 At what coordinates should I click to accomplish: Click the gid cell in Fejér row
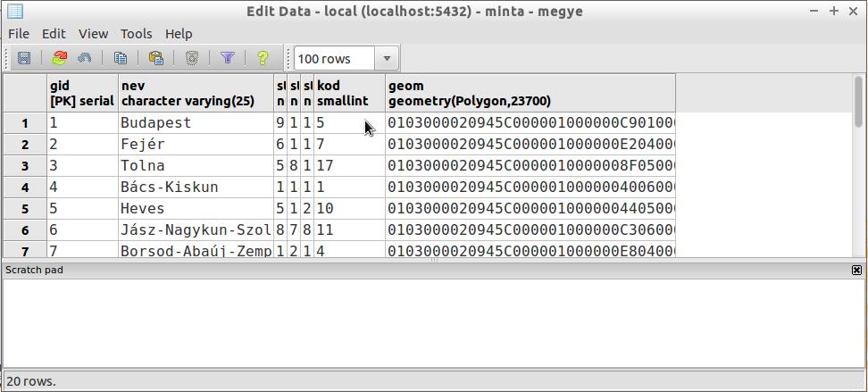click(82, 145)
